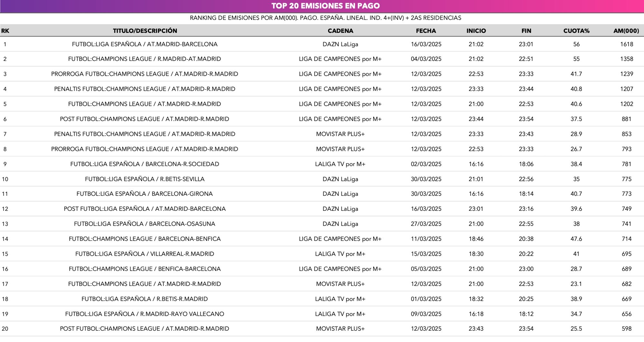Click the AM(000) column header
This screenshot has width=644, height=342.
(626, 31)
